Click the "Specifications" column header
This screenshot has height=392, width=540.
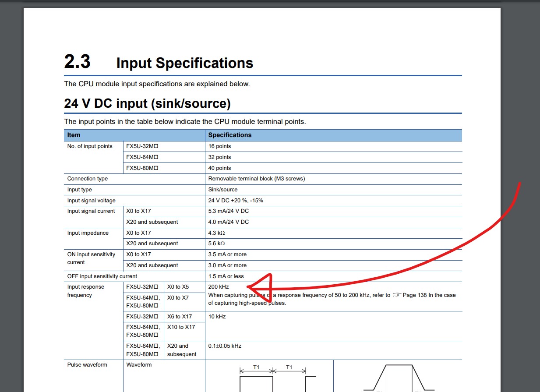(229, 135)
